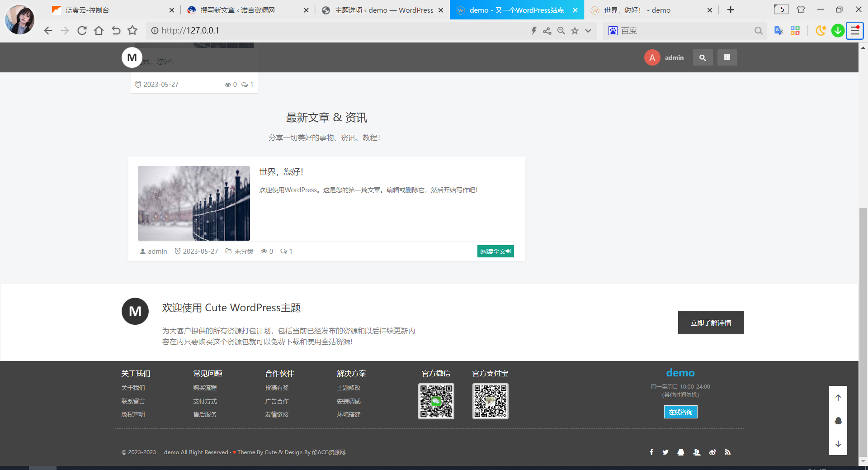Open the browser main menu hamburger icon
The height and width of the screenshot is (470, 868).
855,31
